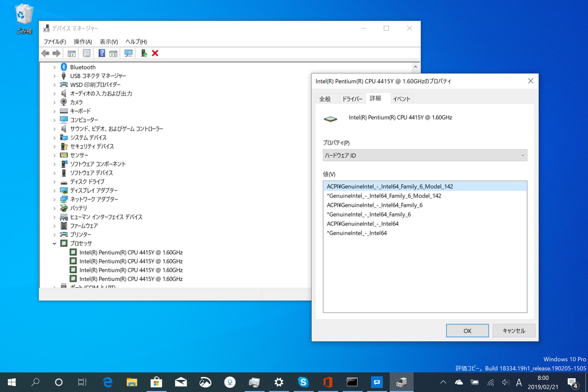Click the Forward navigation arrow
This screenshot has width=588, height=392.
(56, 53)
